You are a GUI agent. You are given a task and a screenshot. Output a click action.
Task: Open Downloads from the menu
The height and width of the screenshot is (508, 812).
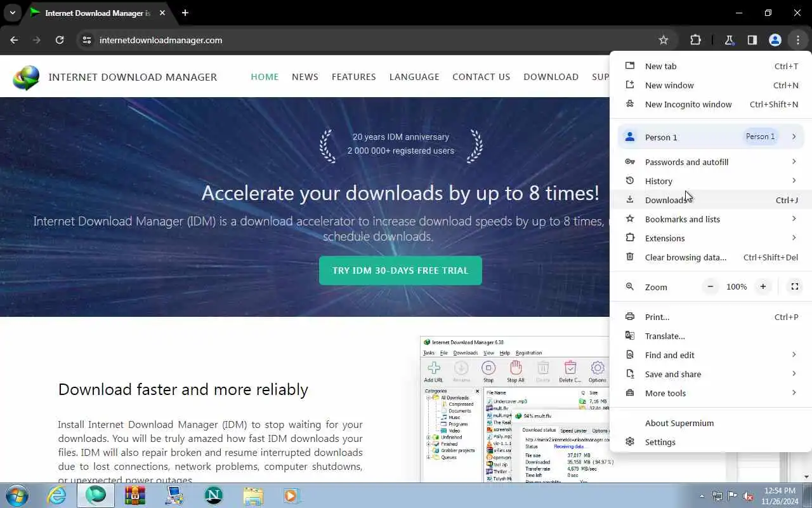[x=710, y=200]
